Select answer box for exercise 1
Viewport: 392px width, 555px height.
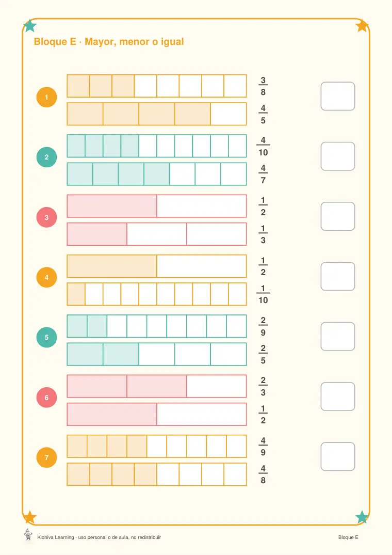pos(337,96)
